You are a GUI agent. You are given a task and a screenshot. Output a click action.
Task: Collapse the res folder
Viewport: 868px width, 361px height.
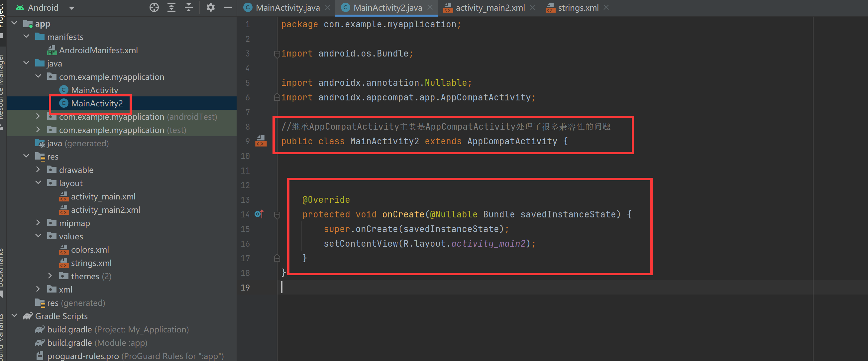pos(27,156)
